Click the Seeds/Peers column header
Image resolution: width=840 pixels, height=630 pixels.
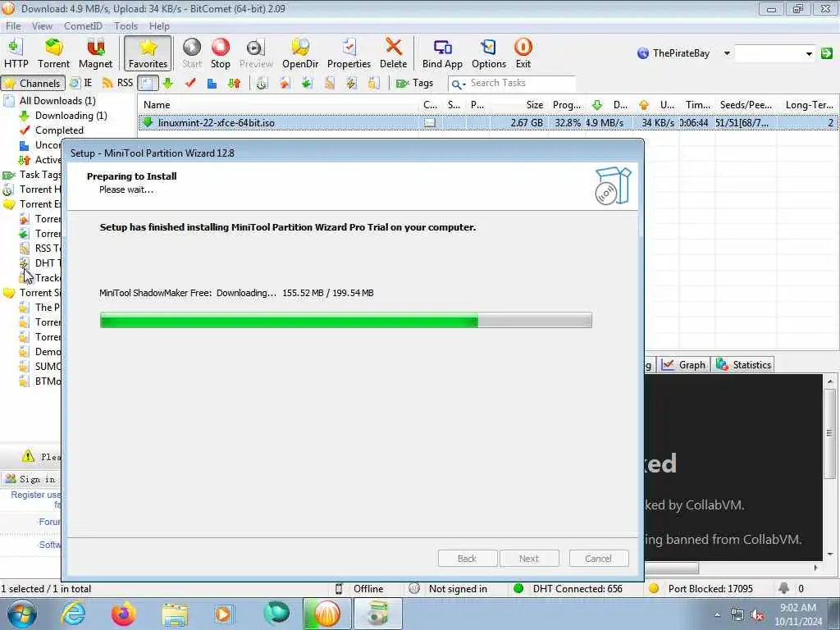tap(746, 105)
